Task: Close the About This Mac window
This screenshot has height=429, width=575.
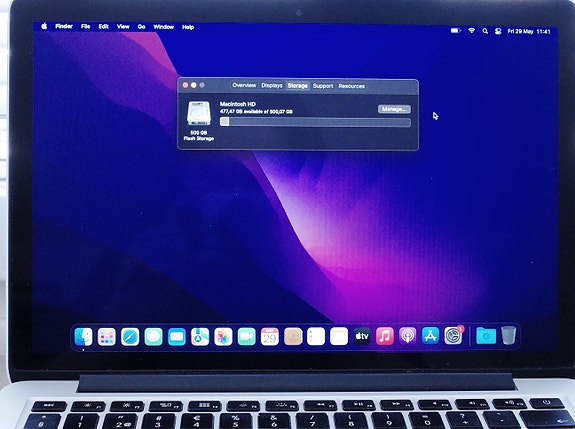Action: coord(186,85)
